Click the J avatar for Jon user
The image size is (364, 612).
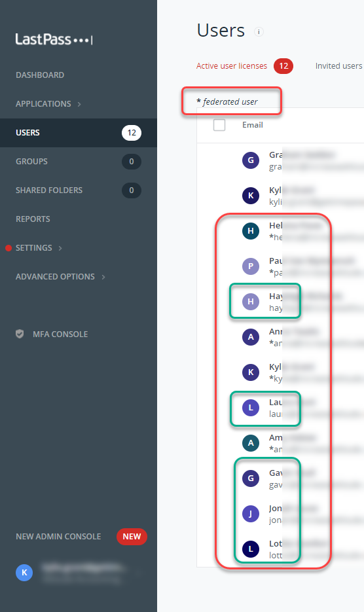point(251,514)
